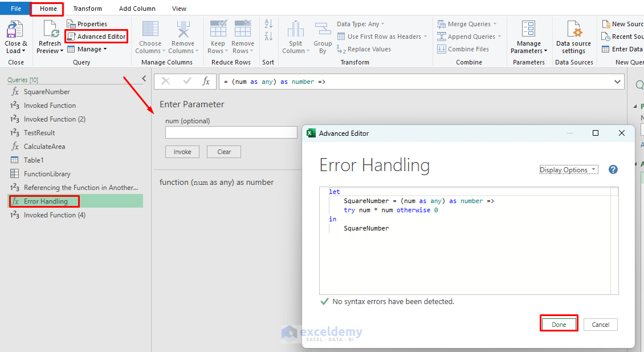Viewport: 644px width, 352px height.
Task: Expand the formula bar chevron
Action: point(617,82)
